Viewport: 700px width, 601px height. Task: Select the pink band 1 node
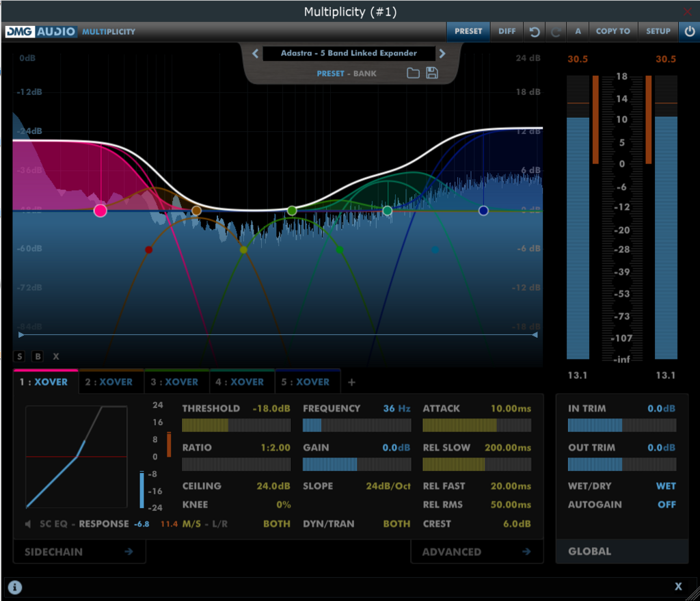pyautogui.click(x=100, y=211)
